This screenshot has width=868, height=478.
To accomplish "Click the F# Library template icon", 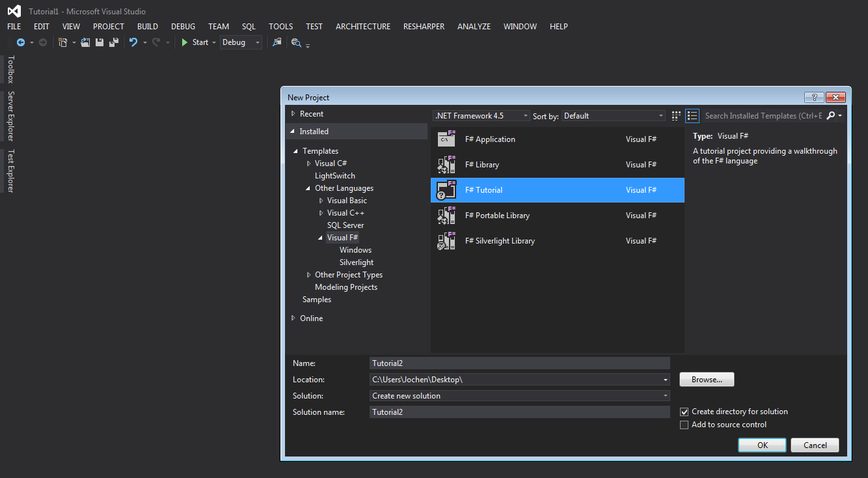I will click(x=446, y=164).
